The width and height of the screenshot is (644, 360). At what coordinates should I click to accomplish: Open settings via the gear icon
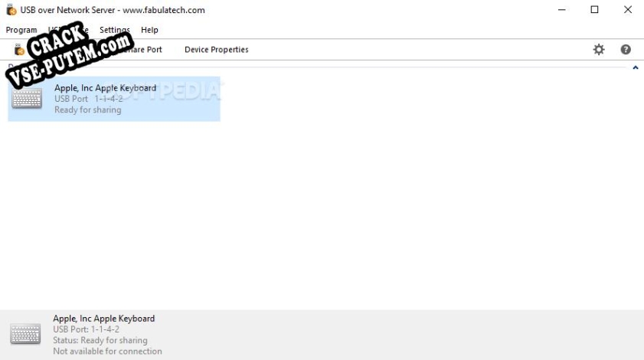point(599,50)
